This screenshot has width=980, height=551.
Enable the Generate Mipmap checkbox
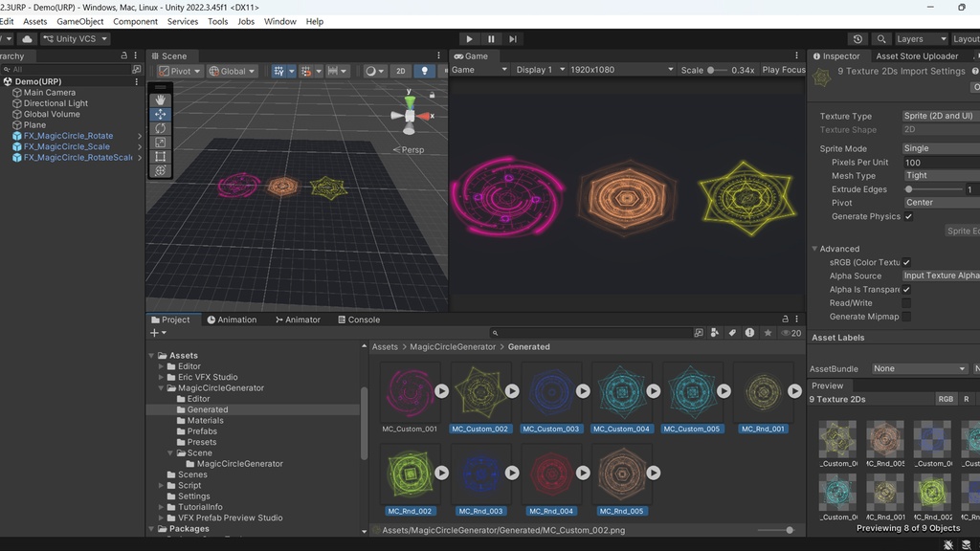coord(906,317)
